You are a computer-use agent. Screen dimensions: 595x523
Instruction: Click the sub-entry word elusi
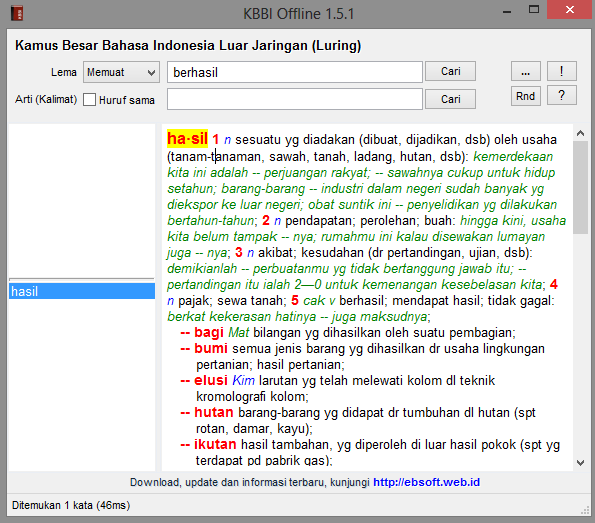[x=211, y=380]
